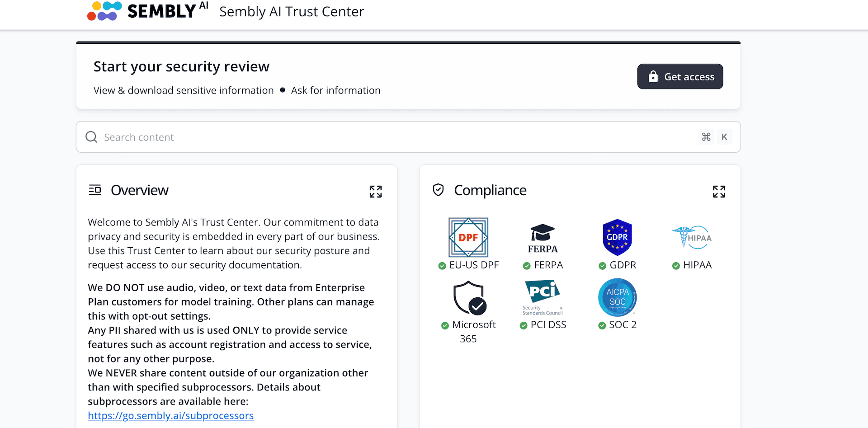Click the lock icon in Get access
This screenshot has height=428, width=868.
pos(653,76)
